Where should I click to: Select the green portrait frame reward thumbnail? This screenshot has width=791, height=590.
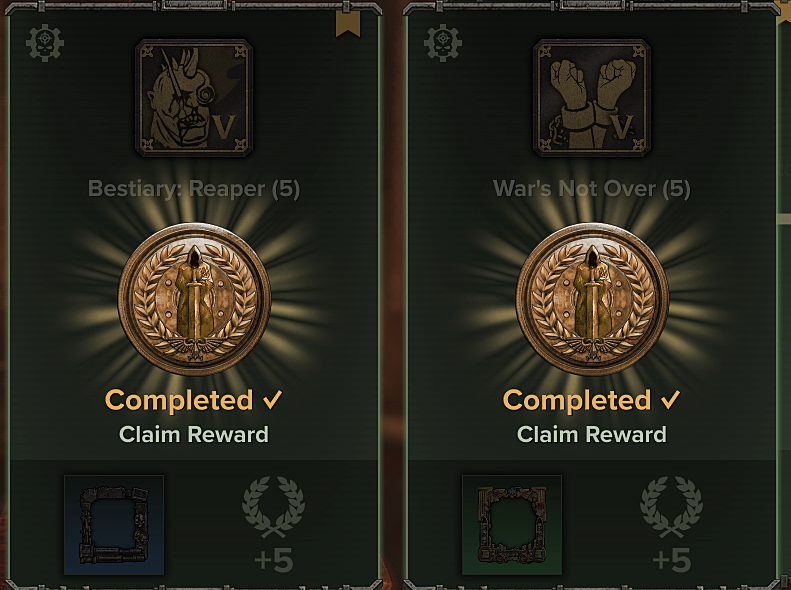512,525
